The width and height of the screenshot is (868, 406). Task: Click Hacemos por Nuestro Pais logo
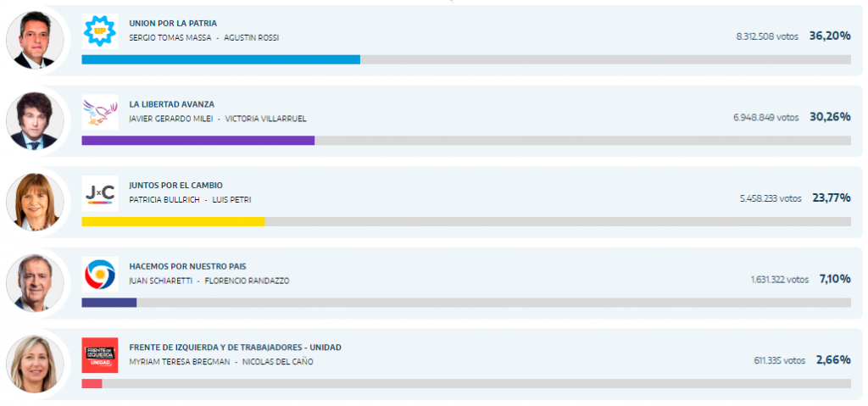tap(100, 275)
